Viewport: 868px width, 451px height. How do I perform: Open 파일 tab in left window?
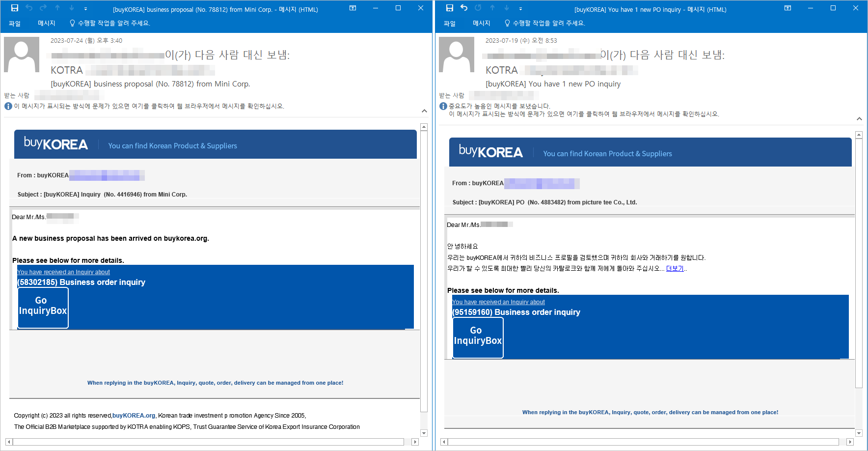pos(15,23)
